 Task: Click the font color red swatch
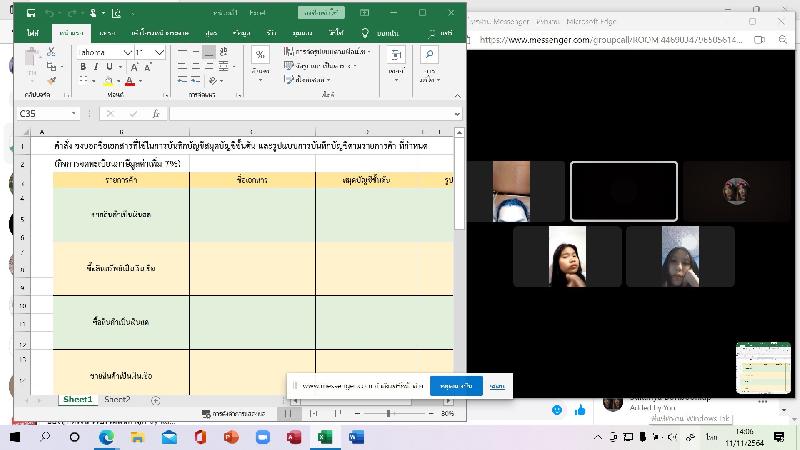click(x=129, y=81)
